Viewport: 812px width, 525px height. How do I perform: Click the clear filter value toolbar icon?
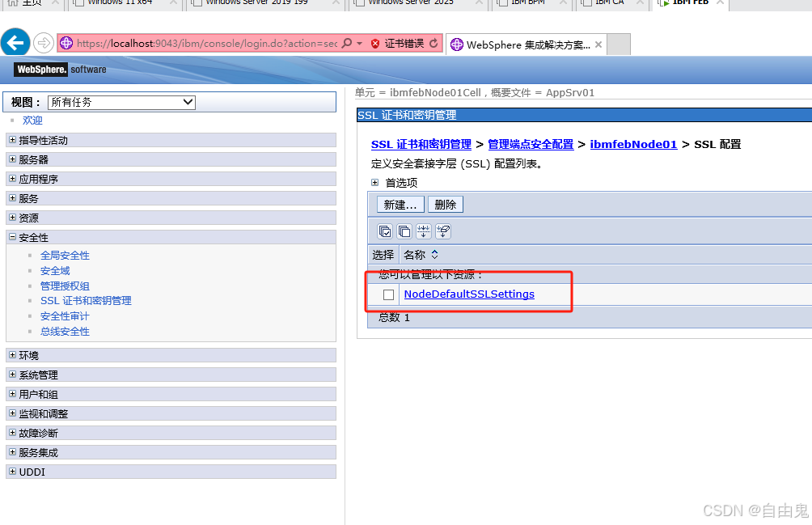[x=443, y=231]
